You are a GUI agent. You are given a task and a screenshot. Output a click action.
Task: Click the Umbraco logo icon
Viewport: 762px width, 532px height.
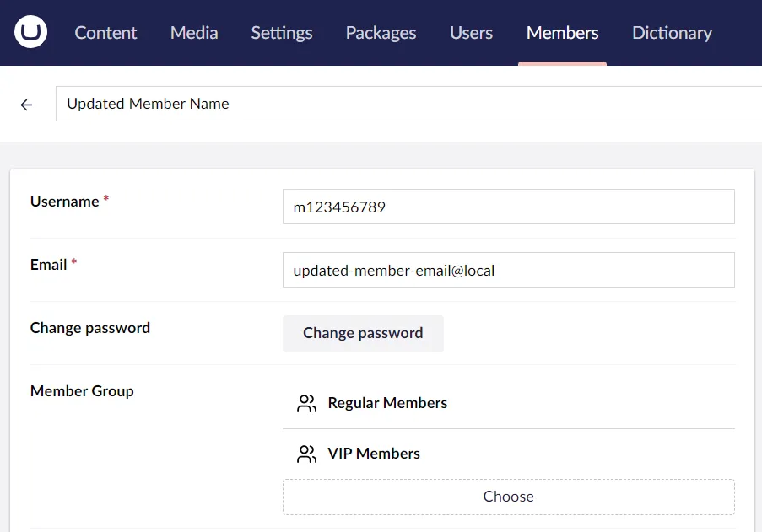(x=31, y=32)
